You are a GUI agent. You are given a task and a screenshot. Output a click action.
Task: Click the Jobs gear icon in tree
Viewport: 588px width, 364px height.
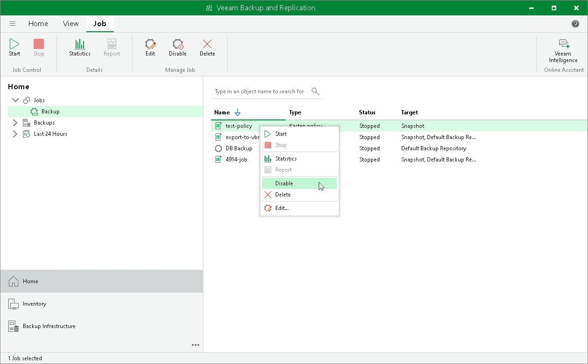(27, 100)
